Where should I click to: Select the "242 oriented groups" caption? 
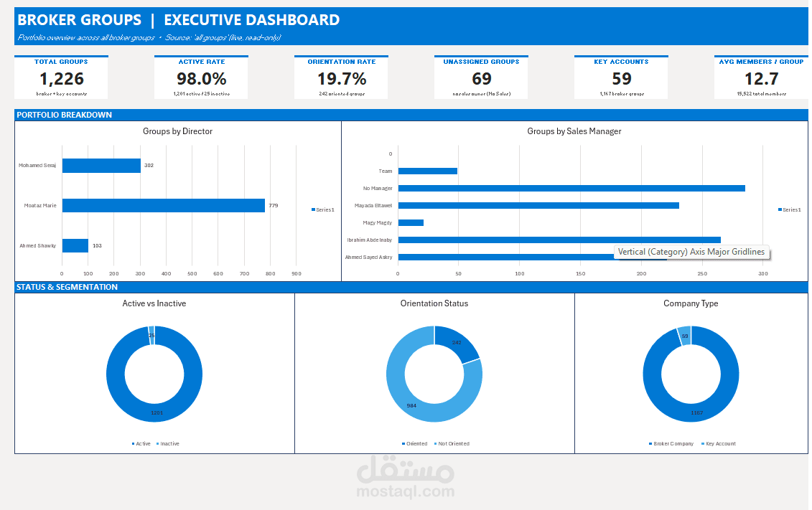342,94
